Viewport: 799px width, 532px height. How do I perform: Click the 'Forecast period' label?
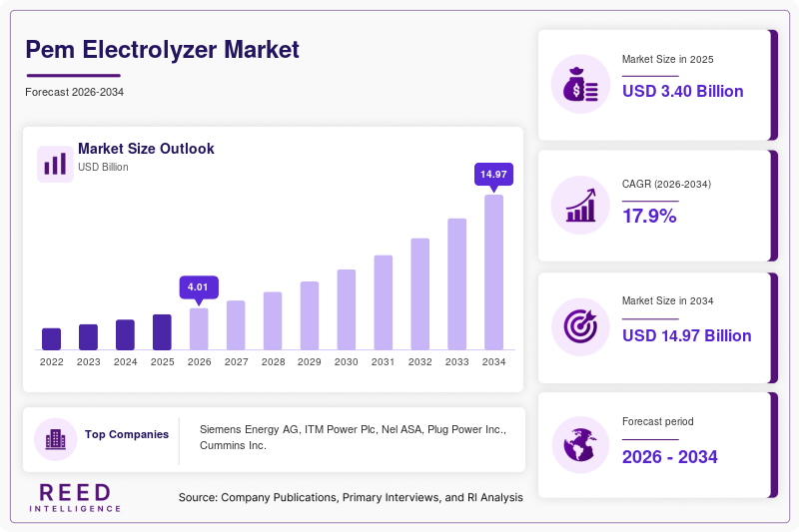pyautogui.click(x=658, y=421)
